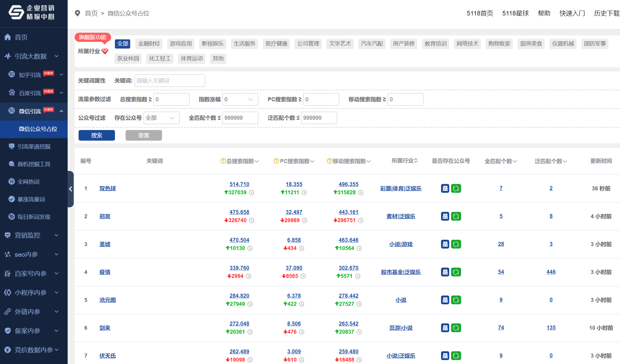Select the 商机挖掘工具 magnifier icon

click(11, 164)
